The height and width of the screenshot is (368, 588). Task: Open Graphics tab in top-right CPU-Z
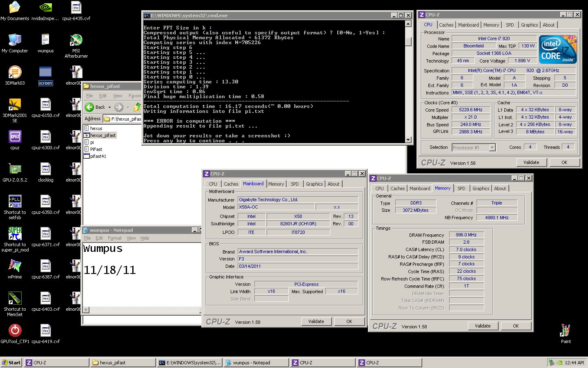(529, 25)
